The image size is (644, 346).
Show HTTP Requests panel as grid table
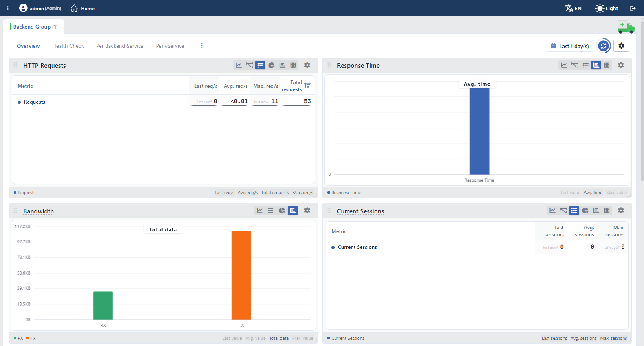point(293,65)
